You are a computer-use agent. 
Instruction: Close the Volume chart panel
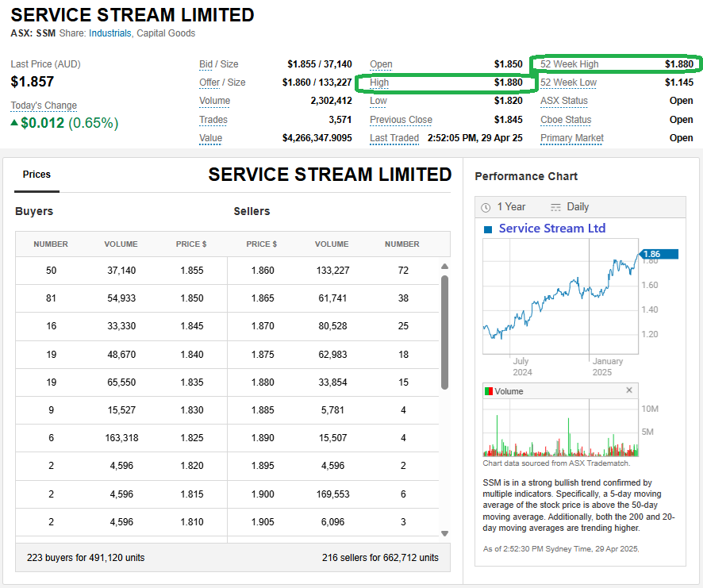pyautogui.click(x=629, y=390)
